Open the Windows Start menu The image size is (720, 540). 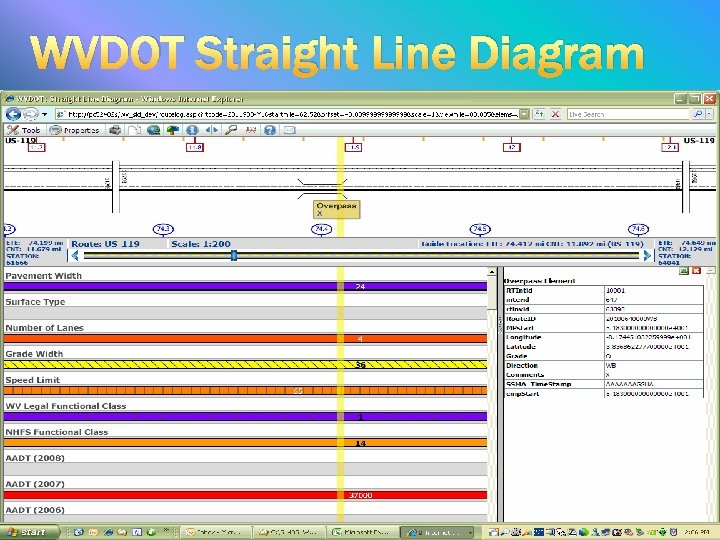click(x=30, y=532)
